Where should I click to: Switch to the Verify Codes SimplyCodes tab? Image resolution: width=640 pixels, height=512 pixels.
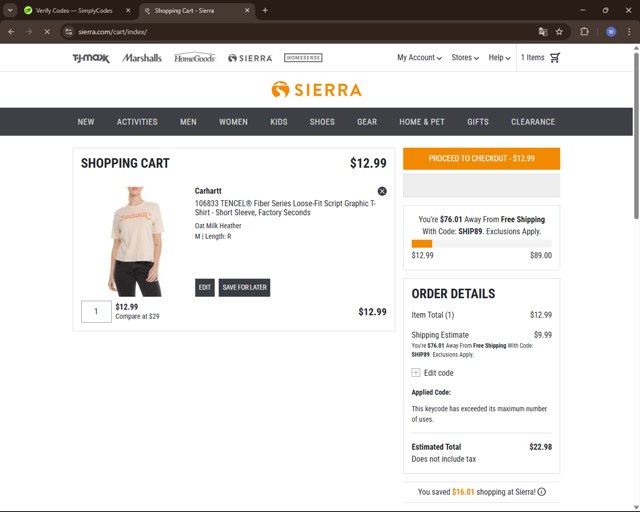[x=74, y=11]
